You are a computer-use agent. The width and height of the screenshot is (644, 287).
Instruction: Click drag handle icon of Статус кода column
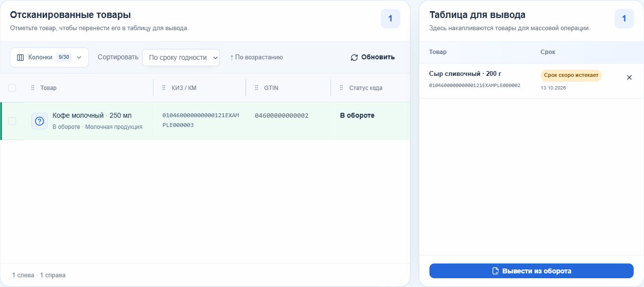(x=341, y=88)
